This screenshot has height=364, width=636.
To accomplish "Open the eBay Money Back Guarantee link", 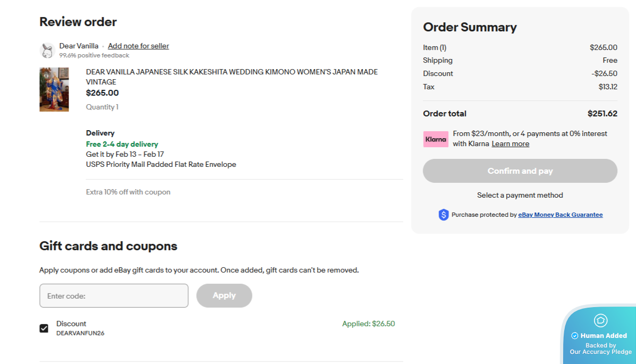I will pos(560,215).
